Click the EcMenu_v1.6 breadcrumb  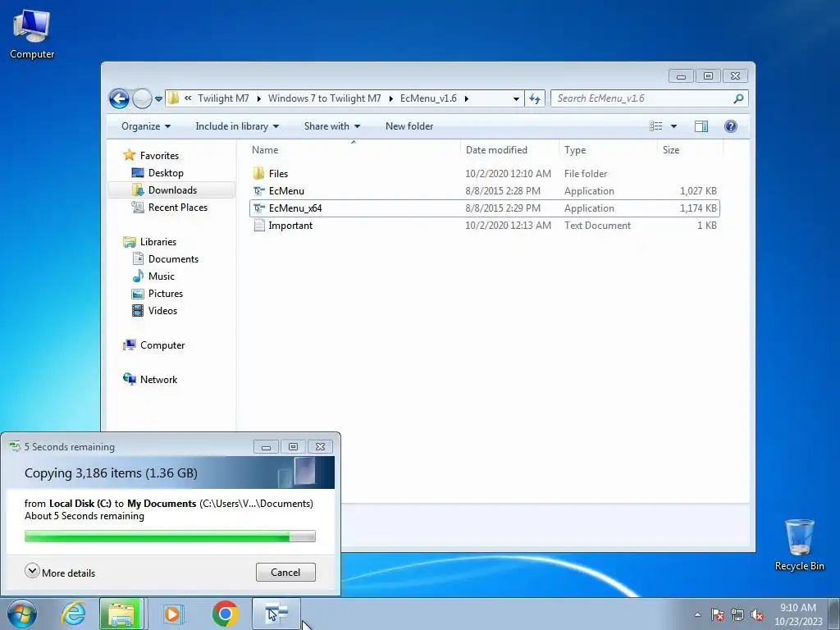[428, 98]
